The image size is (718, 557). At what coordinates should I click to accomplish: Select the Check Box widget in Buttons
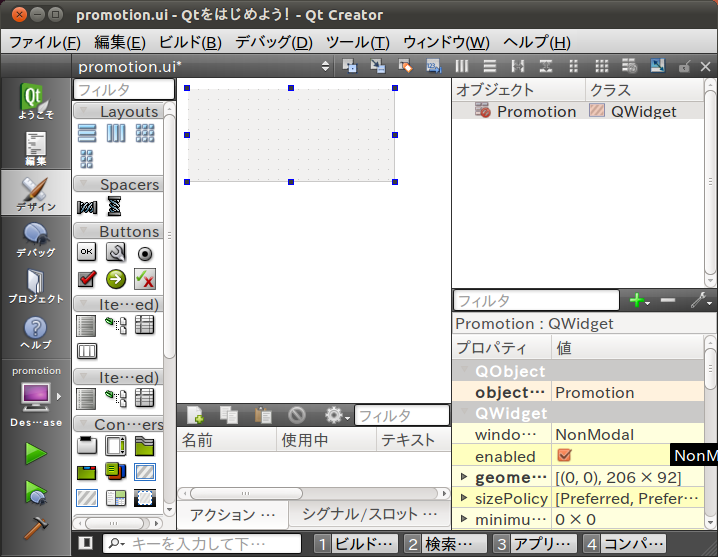(x=87, y=279)
